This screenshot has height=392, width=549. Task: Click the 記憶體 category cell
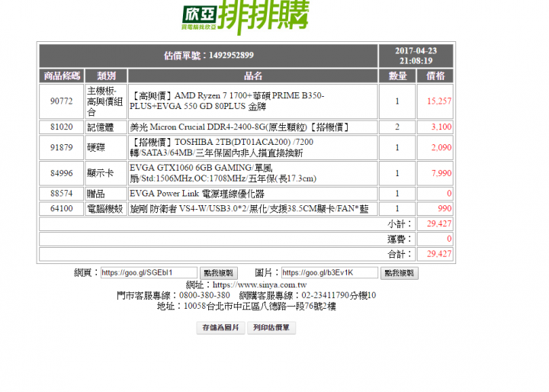[x=106, y=127]
